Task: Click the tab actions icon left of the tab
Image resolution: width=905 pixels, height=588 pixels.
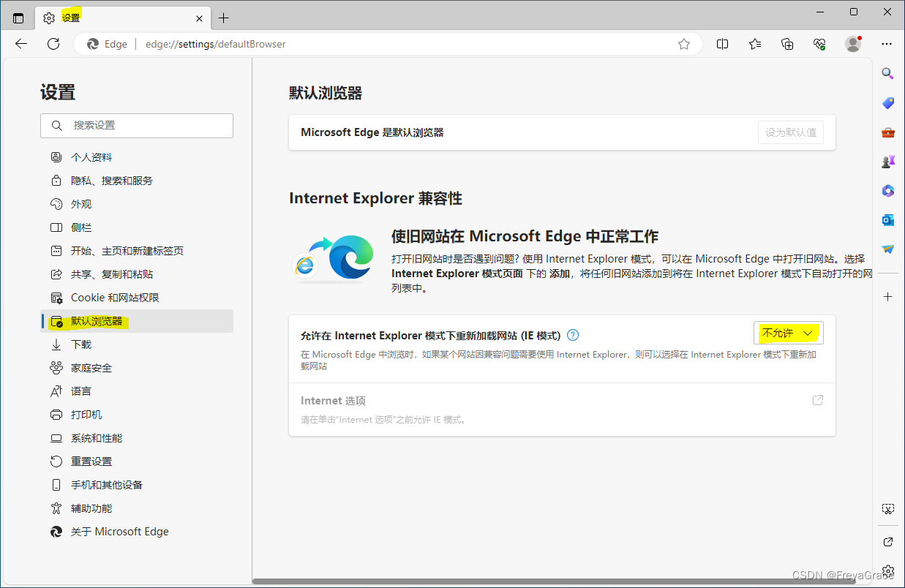Action: pyautogui.click(x=18, y=18)
